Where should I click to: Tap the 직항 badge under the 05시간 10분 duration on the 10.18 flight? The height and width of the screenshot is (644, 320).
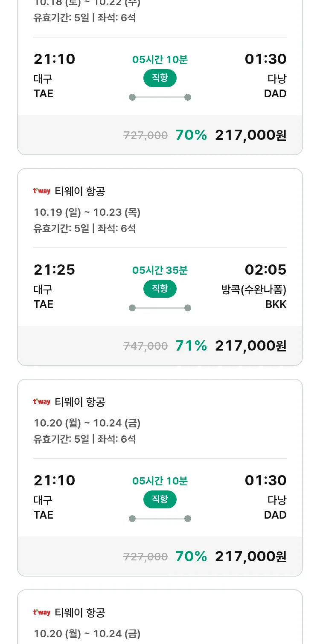point(160,78)
